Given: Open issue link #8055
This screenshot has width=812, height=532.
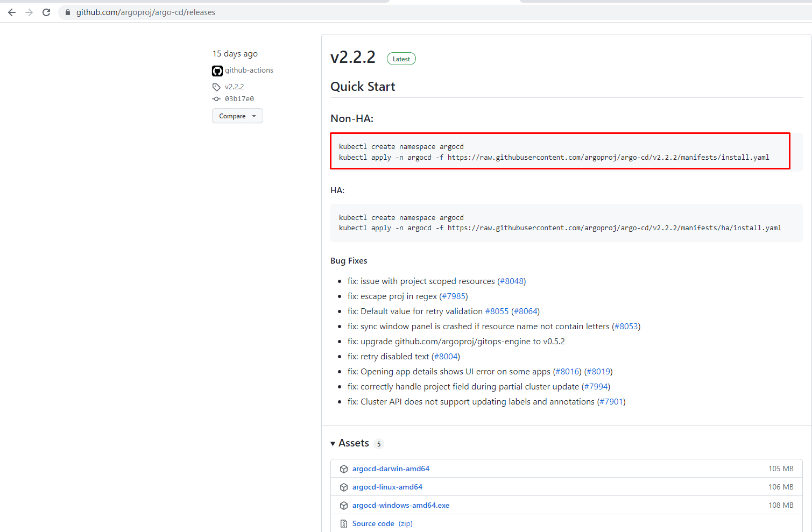Looking at the screenshot, I should [x=497, y=311].
